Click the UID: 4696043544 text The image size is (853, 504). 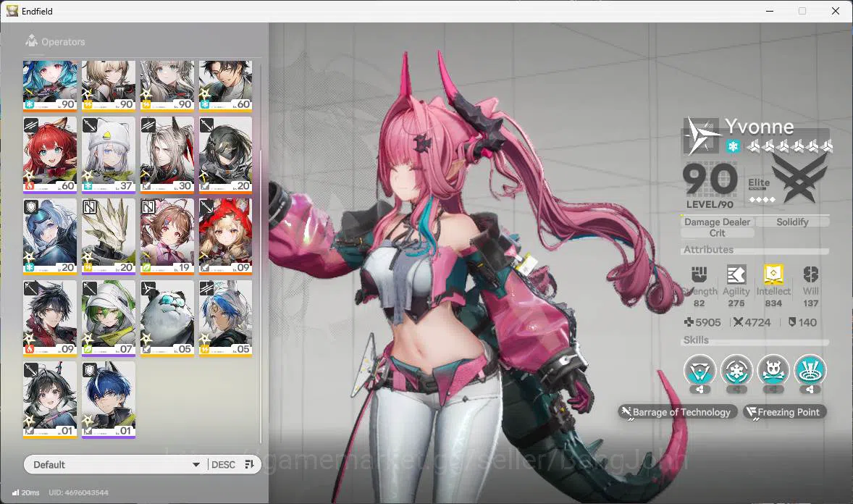tap(78, 492)
